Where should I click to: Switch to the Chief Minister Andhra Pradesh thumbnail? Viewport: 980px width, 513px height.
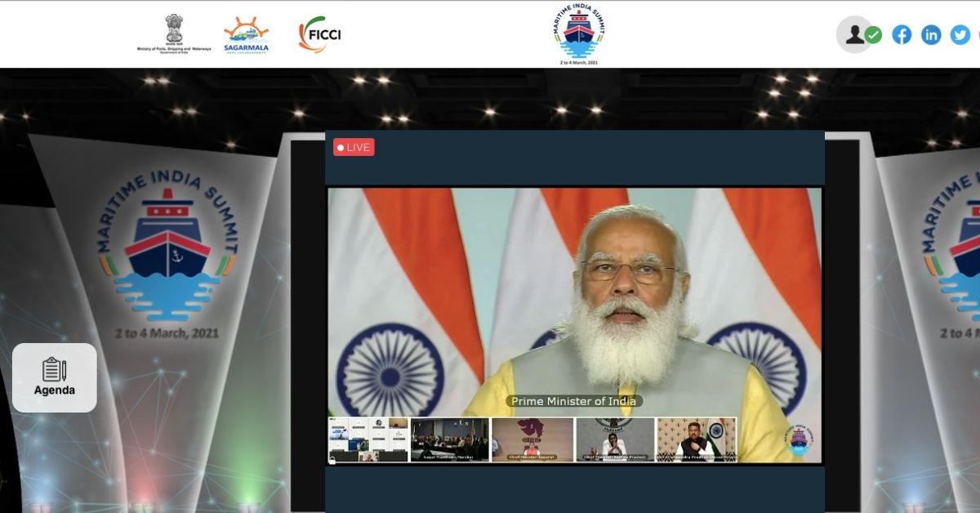coord(615,439)
